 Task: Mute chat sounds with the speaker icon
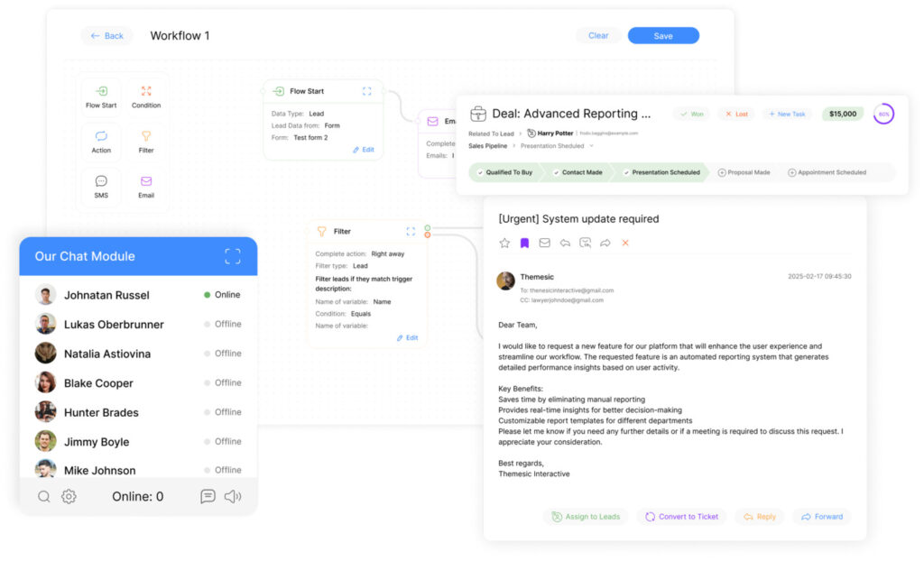[x=233, y=496]
